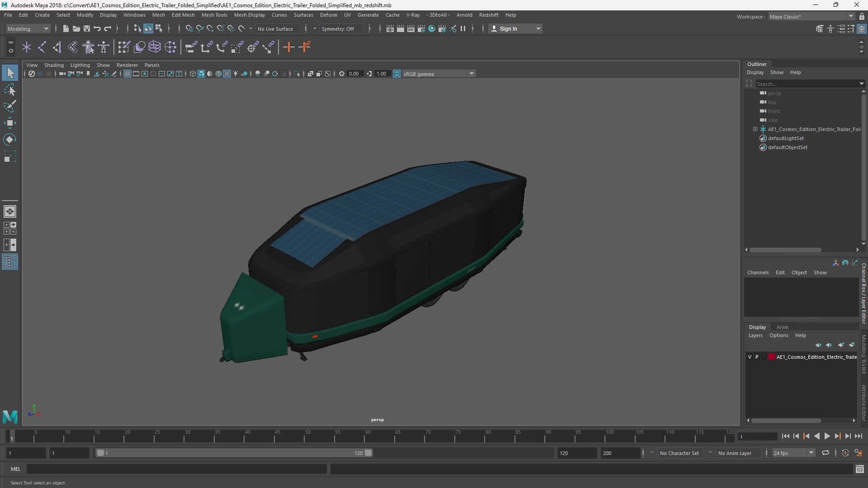This screenshot has height=488, width=868.
Task: Open the viewport Shading menu
Action: coord(54,65)
